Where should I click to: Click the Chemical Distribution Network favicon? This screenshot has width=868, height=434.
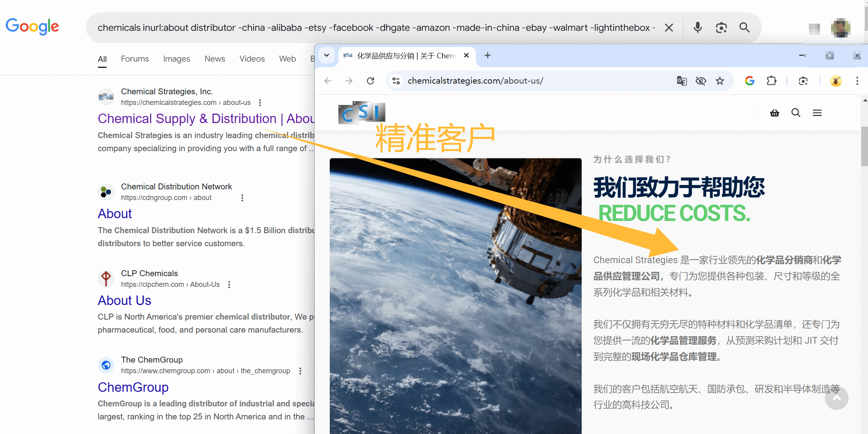106,192
